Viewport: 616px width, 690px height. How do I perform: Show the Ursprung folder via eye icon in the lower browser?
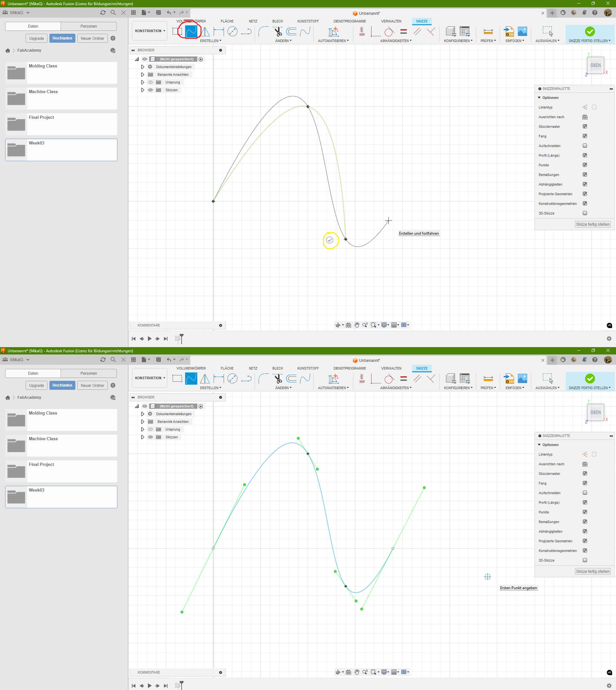tap(150, 430)
